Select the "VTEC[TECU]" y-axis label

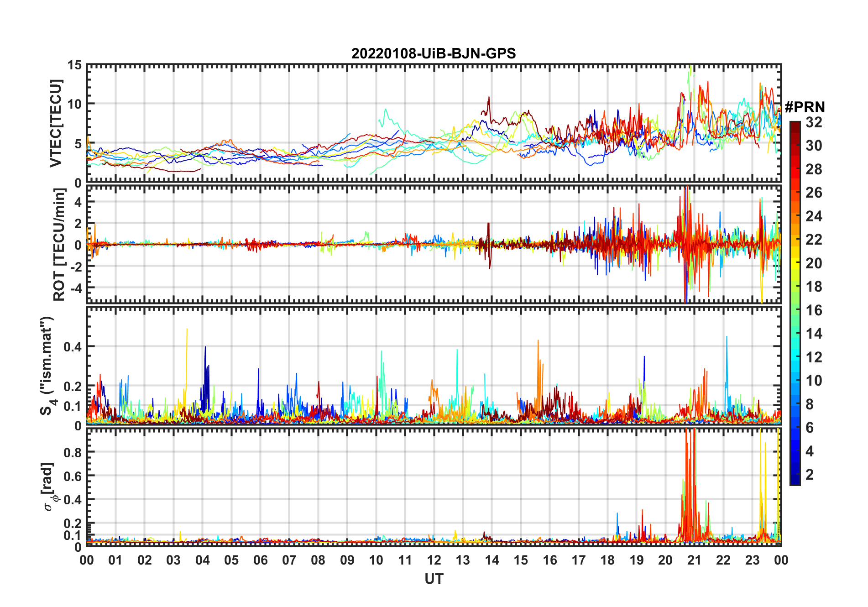click(56, 123)
